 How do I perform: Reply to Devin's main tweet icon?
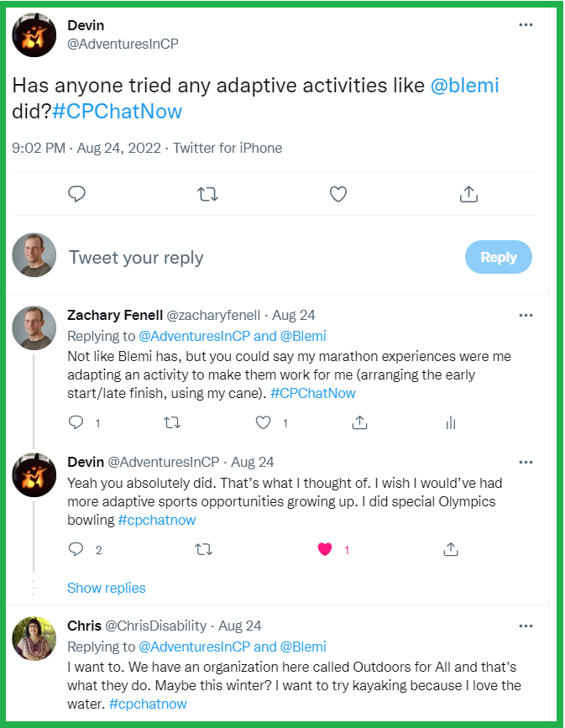(x=77, y=194)
